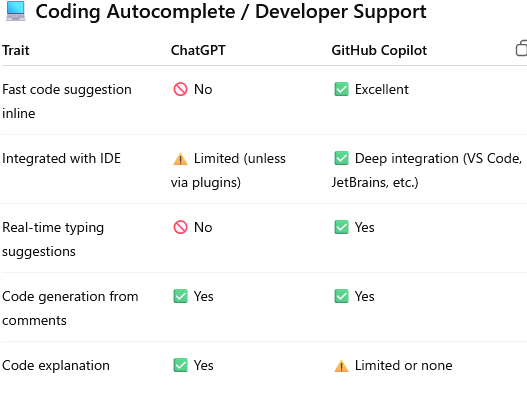Click the warning triangle beside Limited or none
This screenshot has height=397, width=527.
pyautogui.click(x=341, y=366)
